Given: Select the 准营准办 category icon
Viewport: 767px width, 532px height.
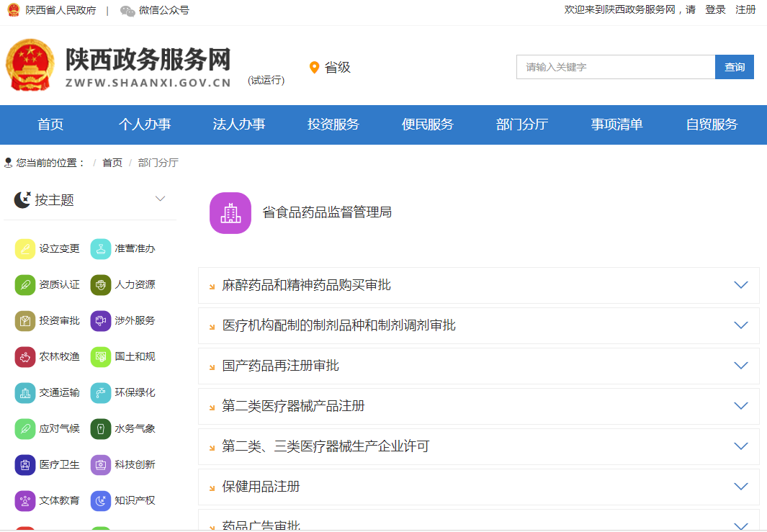Looking at the screenshot, I should tap(101, 249).
